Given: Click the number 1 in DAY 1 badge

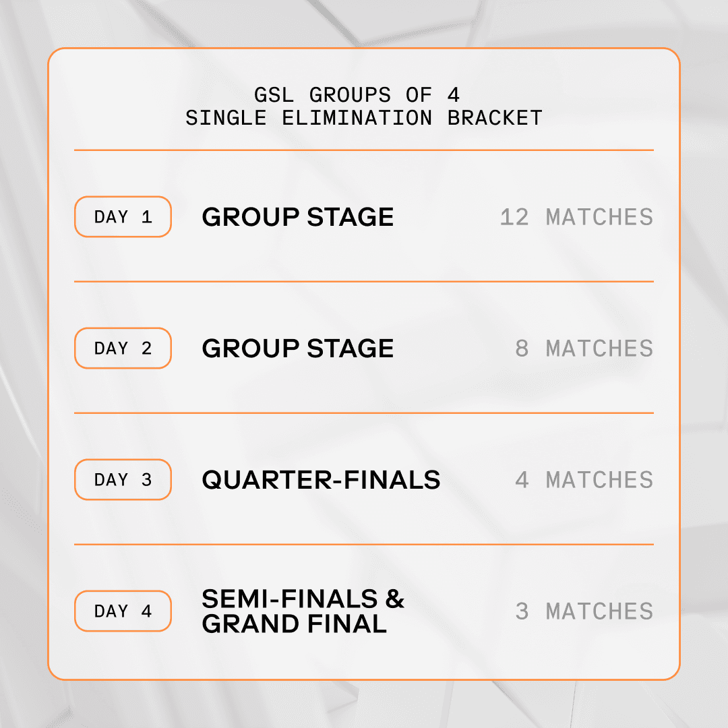Looking at the screenshot, I should pos(147,217).
